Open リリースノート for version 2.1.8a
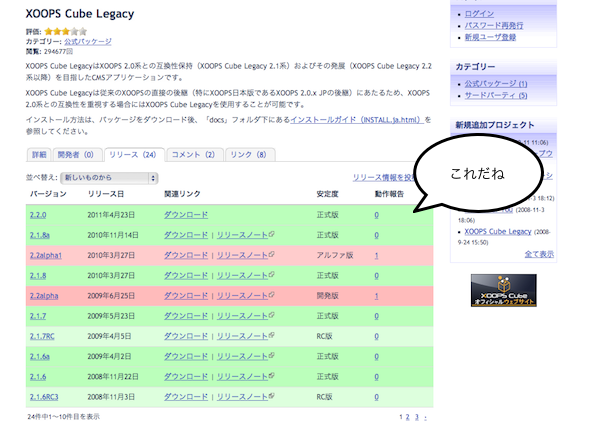 click(242, 235)
